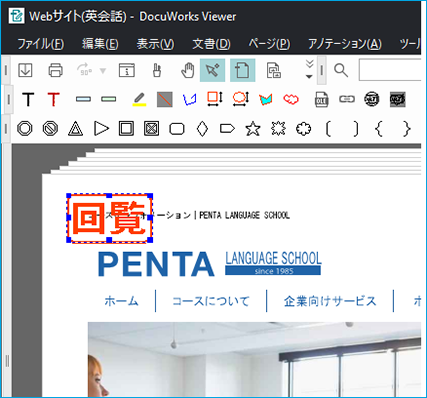This screenshot has width=427, height=398.
Task: Select the left square bracket shape
Action: 328,129
